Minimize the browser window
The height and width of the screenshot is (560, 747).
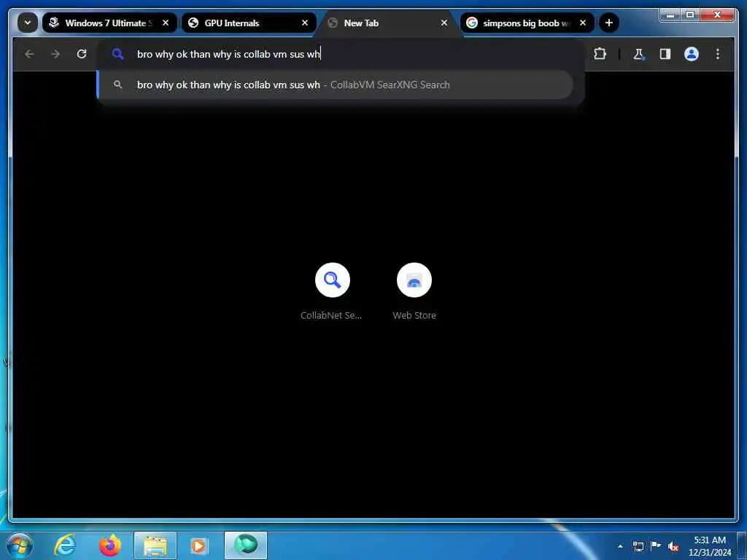[671, 15]
